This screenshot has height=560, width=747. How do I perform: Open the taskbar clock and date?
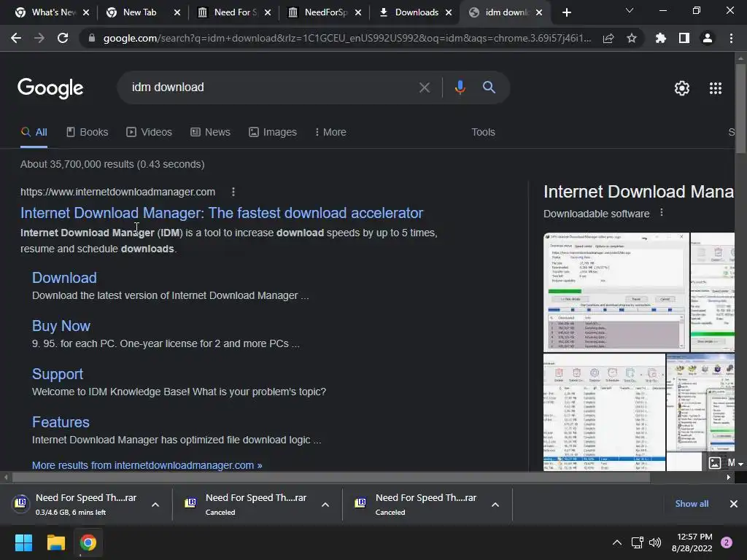692,542
